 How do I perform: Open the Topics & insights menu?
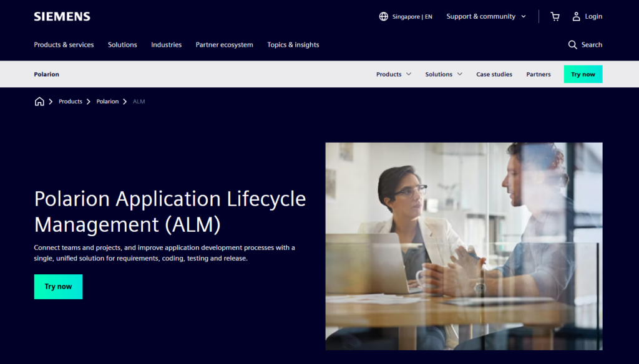click(x=293, y=45)
